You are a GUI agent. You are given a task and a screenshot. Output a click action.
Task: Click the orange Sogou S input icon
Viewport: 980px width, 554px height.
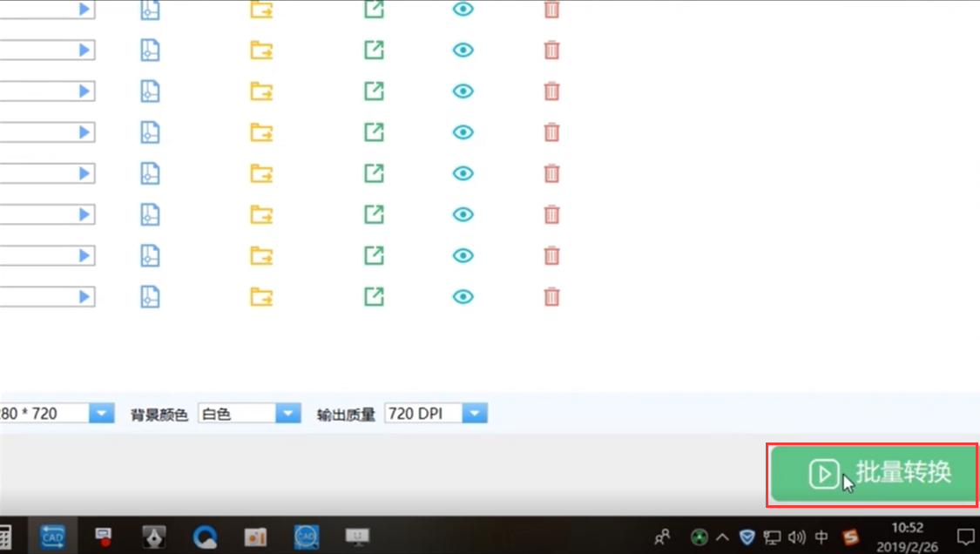pyautogui.click(x=850, y=537)
